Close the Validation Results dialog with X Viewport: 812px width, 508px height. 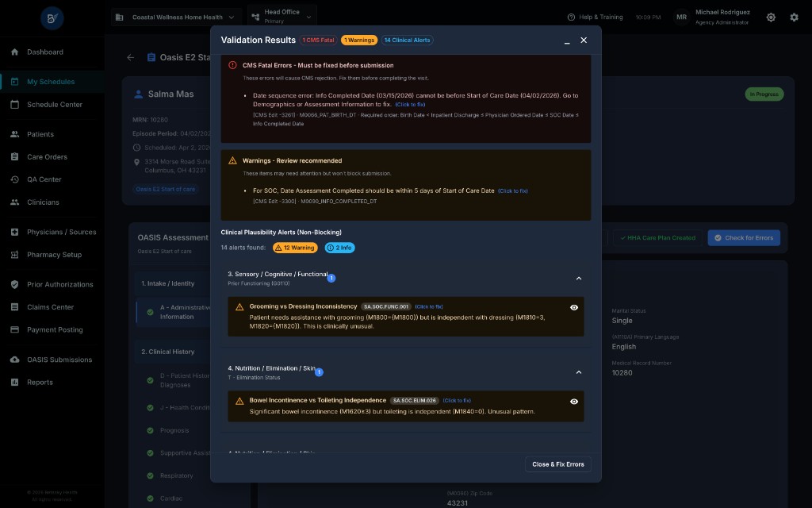(x=584, y=40)
